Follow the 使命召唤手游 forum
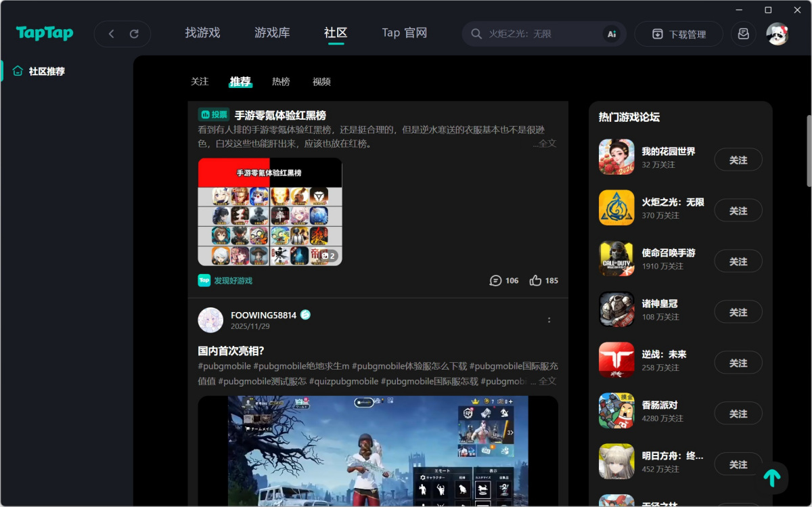 [738, 262]
